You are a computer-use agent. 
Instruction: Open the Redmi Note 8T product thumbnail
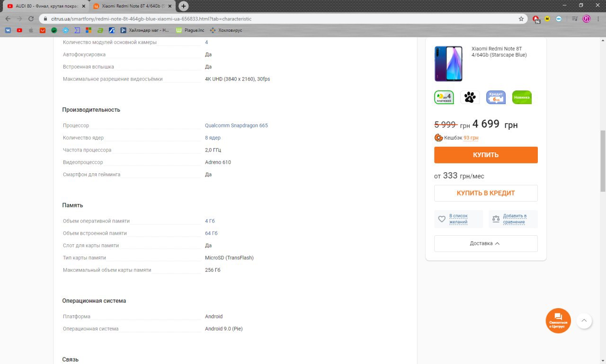(448, 63)
